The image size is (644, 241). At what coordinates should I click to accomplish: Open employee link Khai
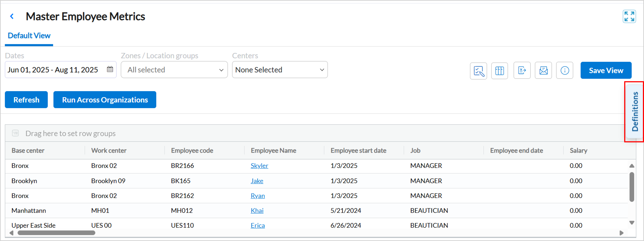tap(257, 211)
